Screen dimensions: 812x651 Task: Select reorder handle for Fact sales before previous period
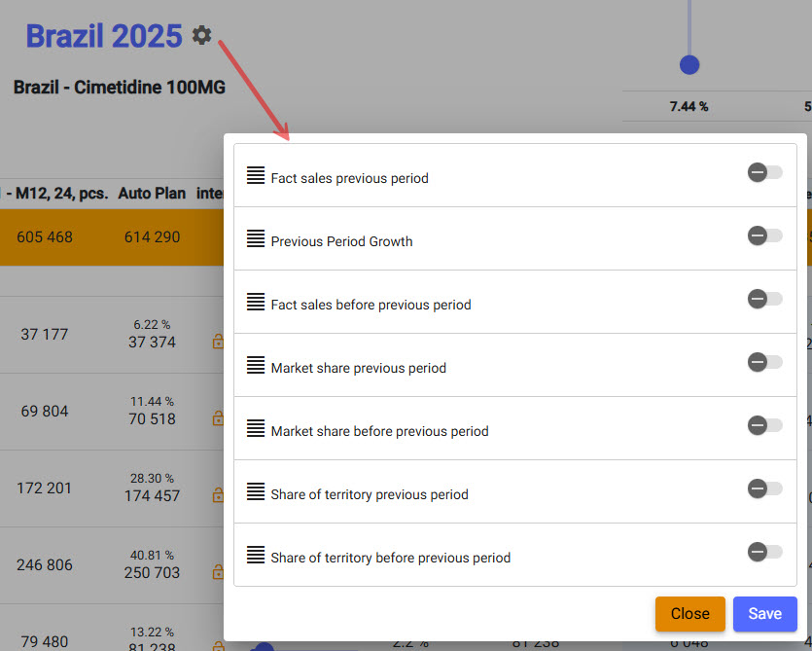(x=256, y=302)
